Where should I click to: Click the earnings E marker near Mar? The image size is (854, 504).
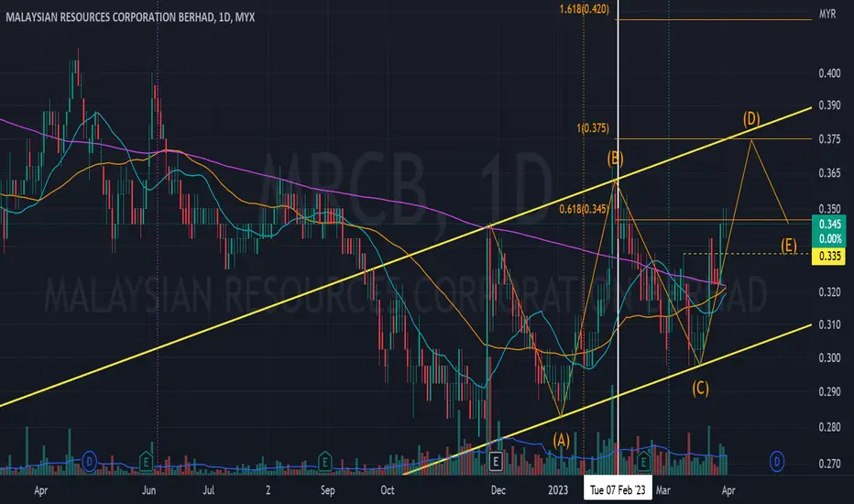(x=644, y=462)
